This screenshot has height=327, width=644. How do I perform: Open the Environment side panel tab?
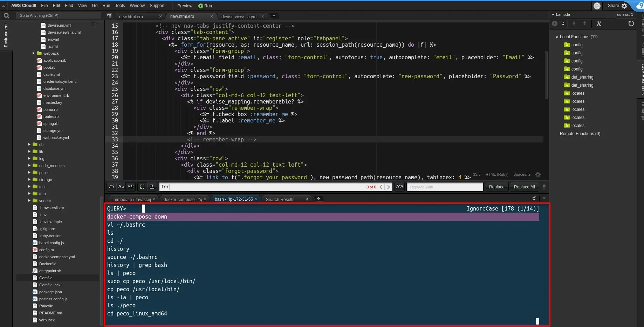click(x=6, y=35)
